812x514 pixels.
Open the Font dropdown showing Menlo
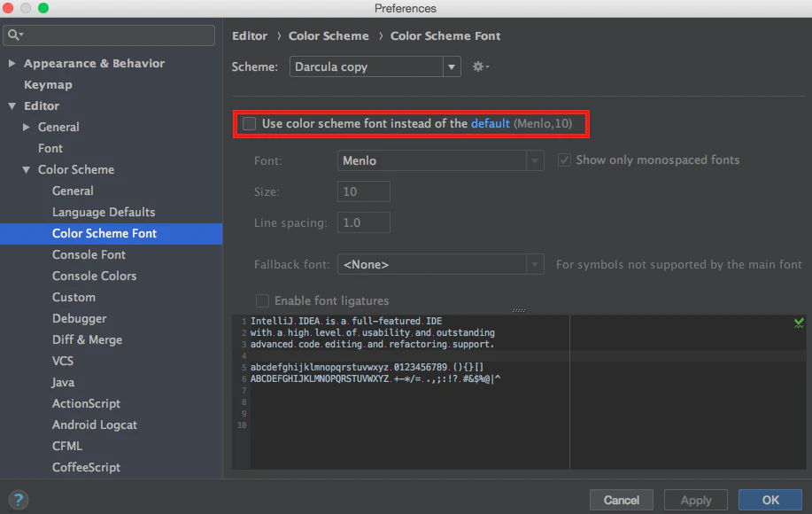coord(440,160)
